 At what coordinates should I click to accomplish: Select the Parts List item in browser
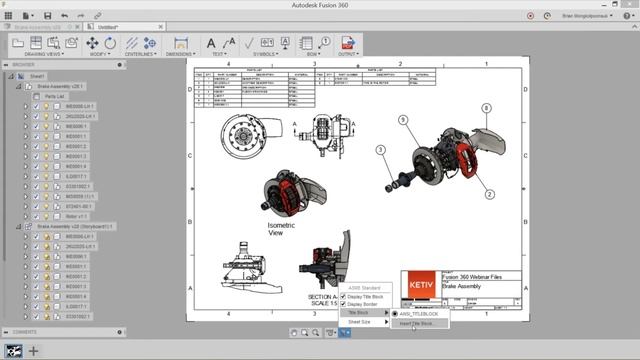pyautogui.click(x=54, y=97)
